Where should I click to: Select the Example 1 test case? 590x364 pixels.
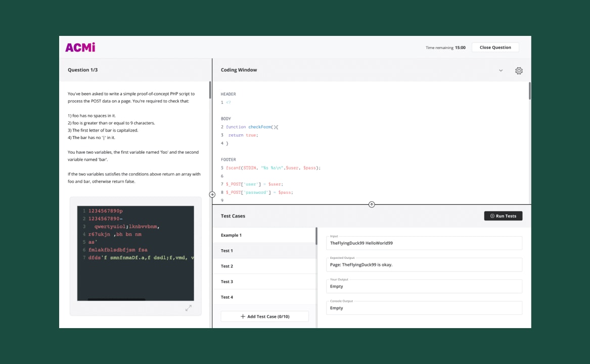pos(264,235)
